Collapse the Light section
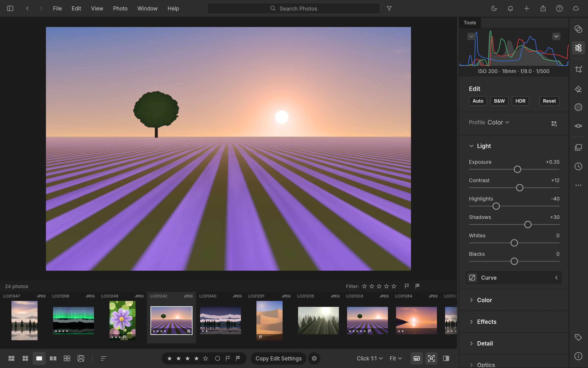The image size is (588, 368). coord(471,146)
